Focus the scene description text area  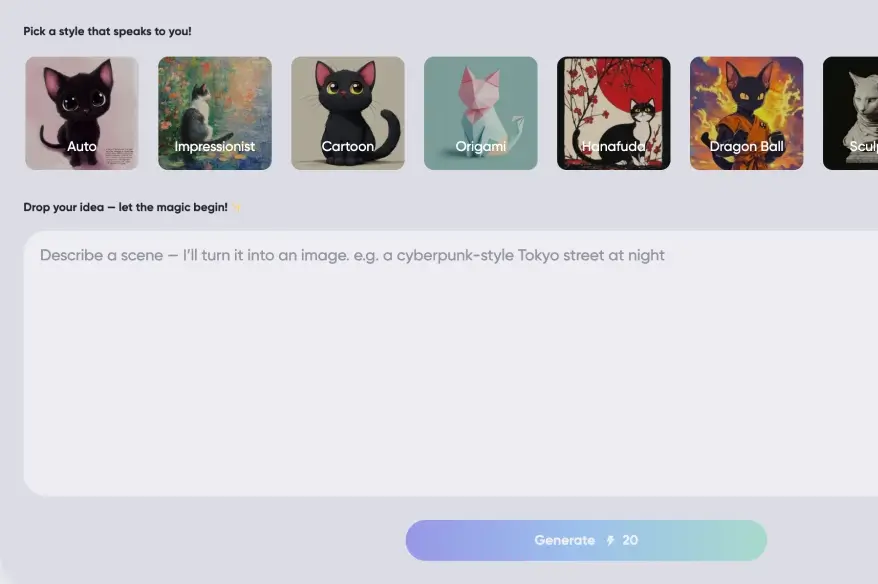coord(451,363)
